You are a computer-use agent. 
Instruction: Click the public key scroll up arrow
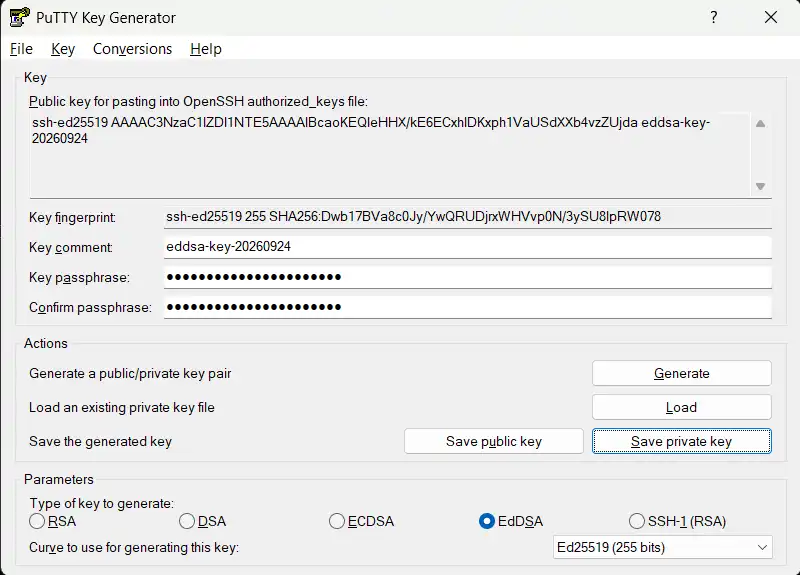click(x=760, y=123)
